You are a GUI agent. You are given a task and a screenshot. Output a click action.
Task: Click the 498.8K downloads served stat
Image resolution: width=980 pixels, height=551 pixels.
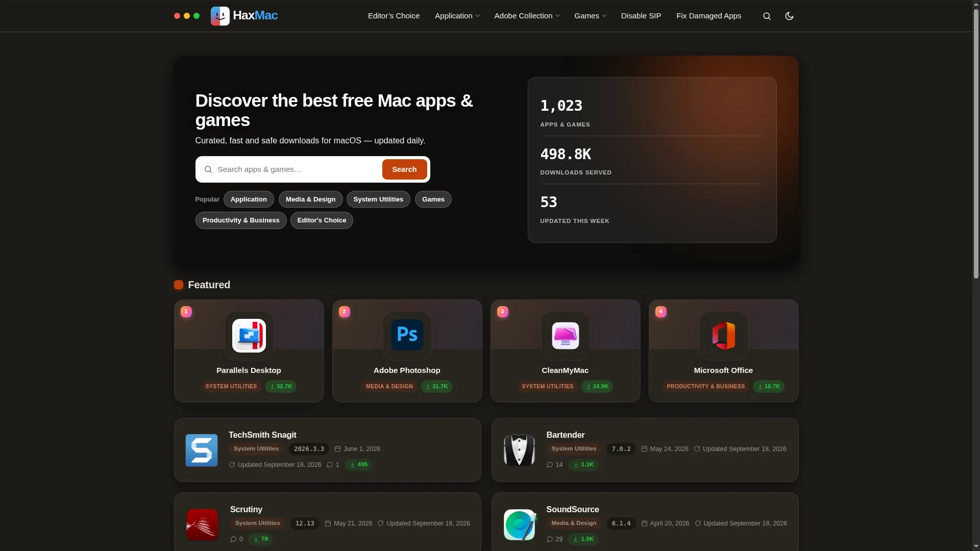(576, 161)
